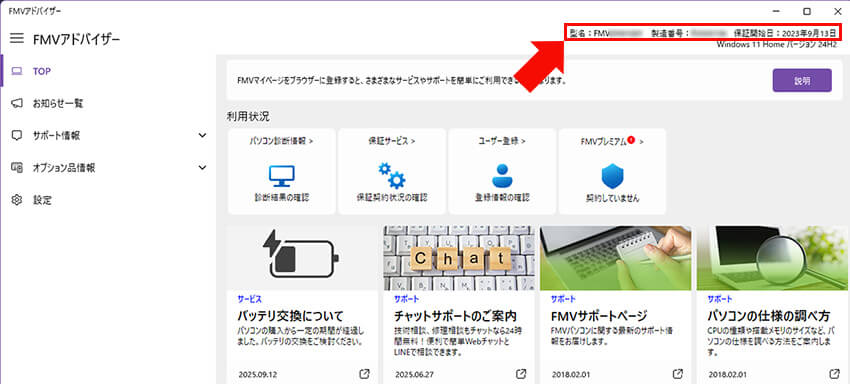Click the laptop and notepad image thumbnail
850x384 pixels.
615,258
